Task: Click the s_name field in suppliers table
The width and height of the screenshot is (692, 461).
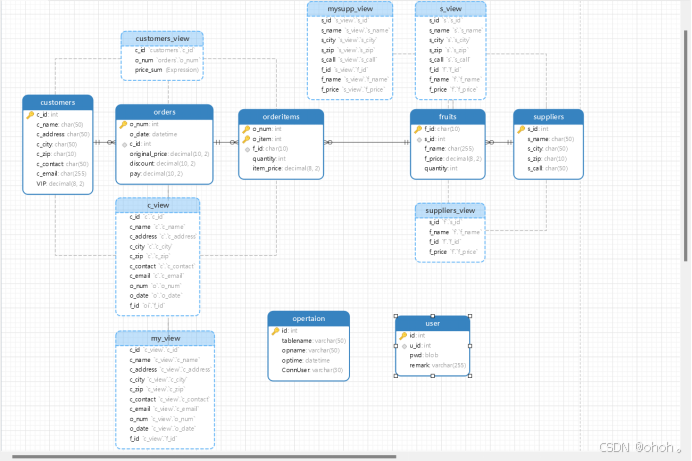Action: pos(551,139)
